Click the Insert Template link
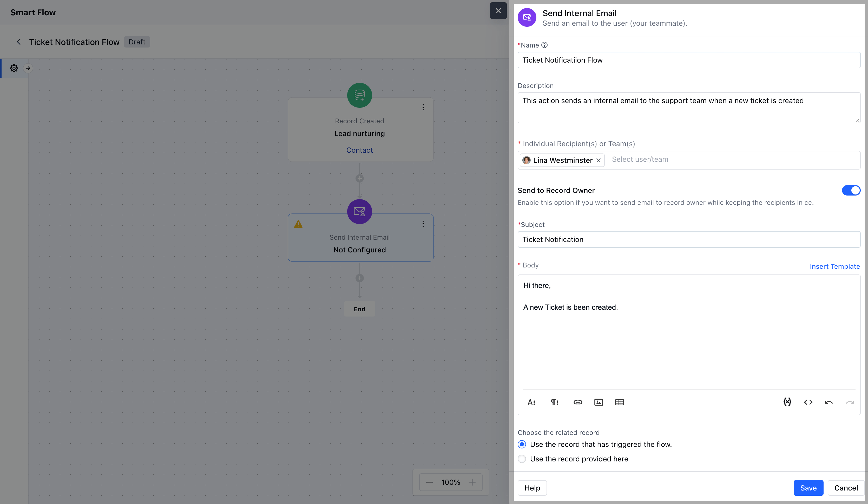This screenshot has height=504, width=868. click(834, 266)
